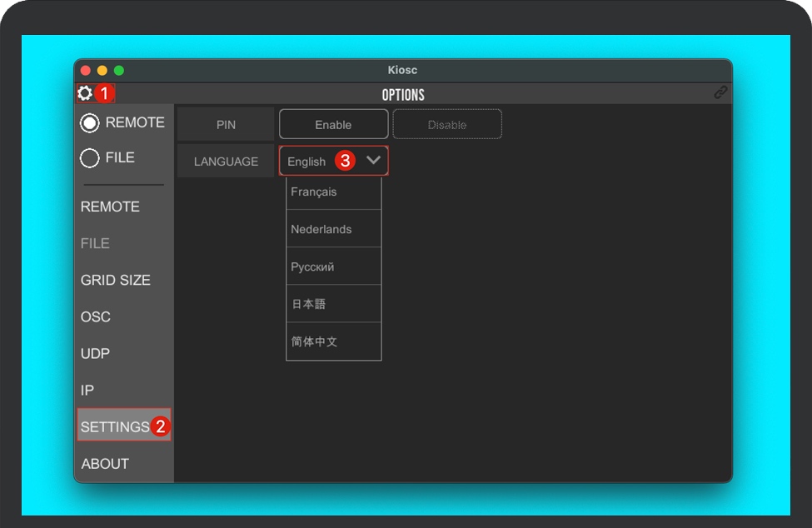Select SETTINGS in the sidebar

click(x=116, y=426)
